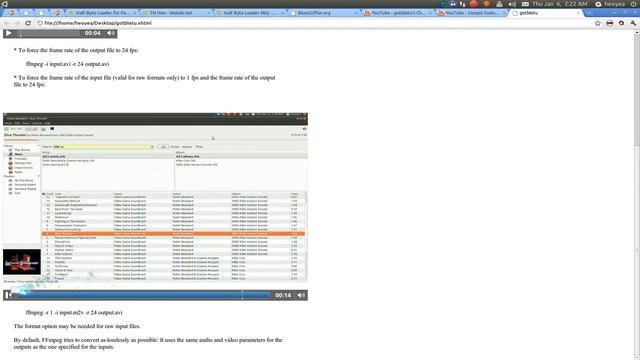Click text 'ffmpeg -i input.avi -r 24 output.avi'
The width and height of the screenshot is (640, 360).
[x=67, y=64]
